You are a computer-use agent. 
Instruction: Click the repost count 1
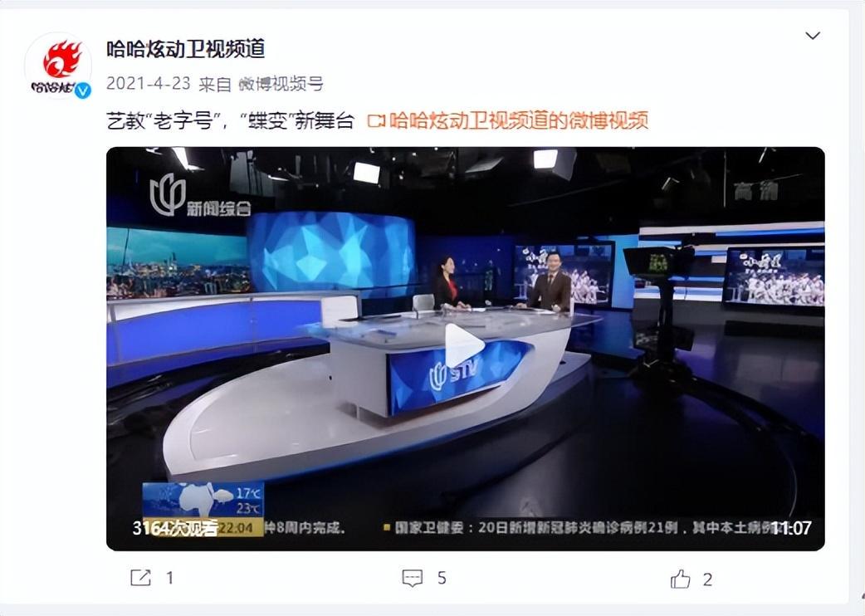coord(170,578)
